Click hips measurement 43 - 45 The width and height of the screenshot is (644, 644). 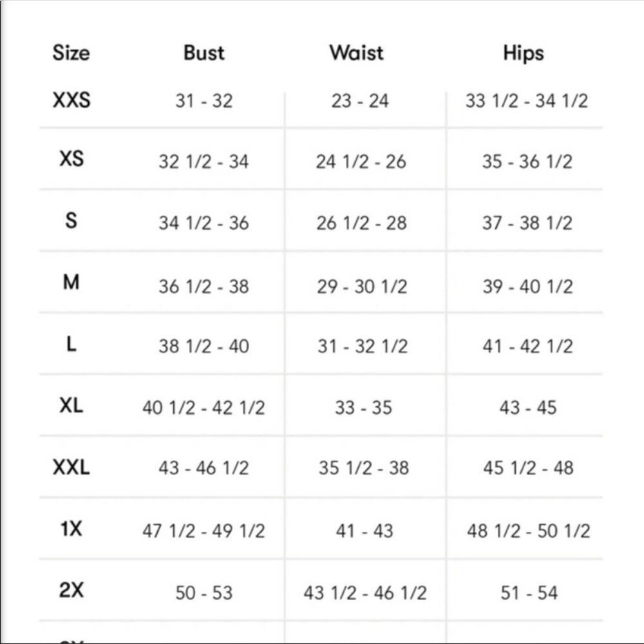click(528, 408)
